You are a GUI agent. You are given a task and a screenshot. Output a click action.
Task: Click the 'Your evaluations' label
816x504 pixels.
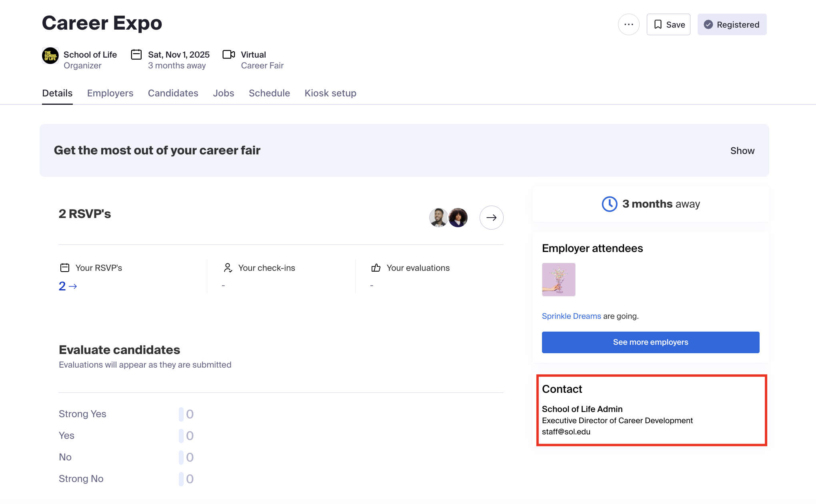point(418,268)
